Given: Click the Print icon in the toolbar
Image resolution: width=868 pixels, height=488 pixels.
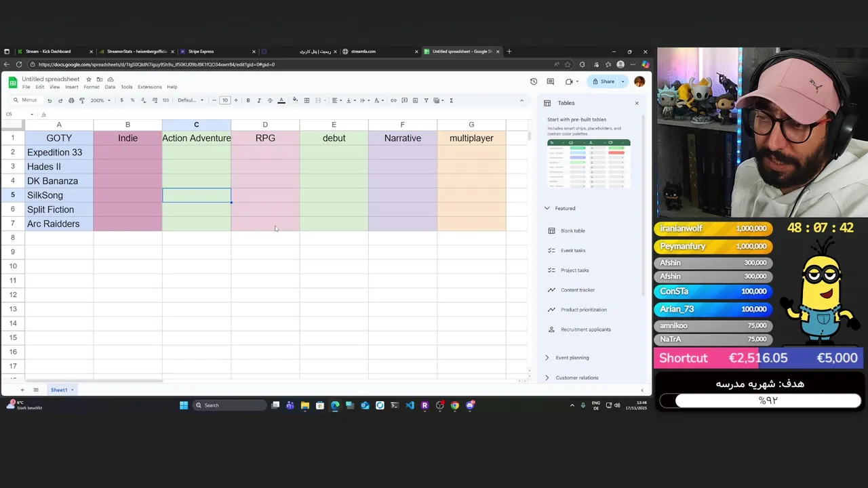Looking at the screenshot, I should click(71, 100).
